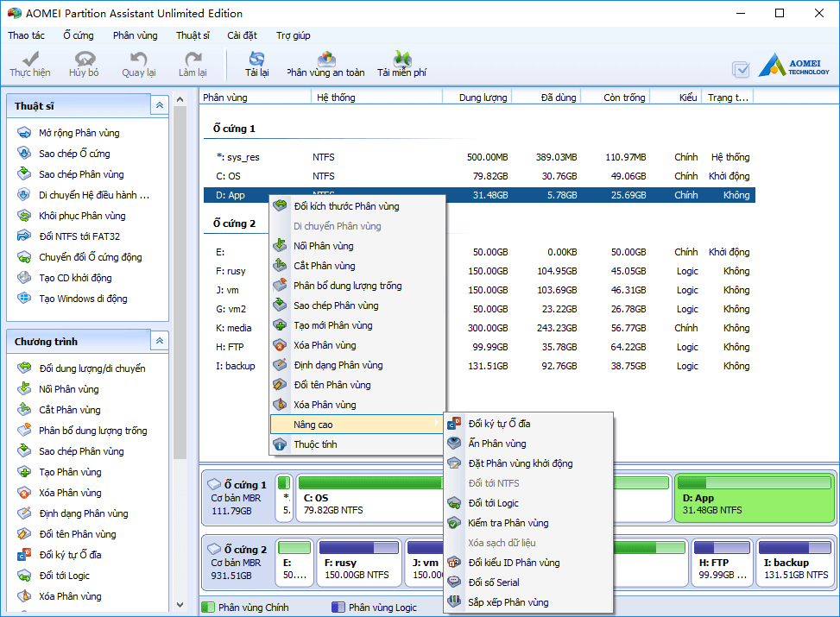Click the Phân vùng Chính green legend swatch

click(207, 607)
